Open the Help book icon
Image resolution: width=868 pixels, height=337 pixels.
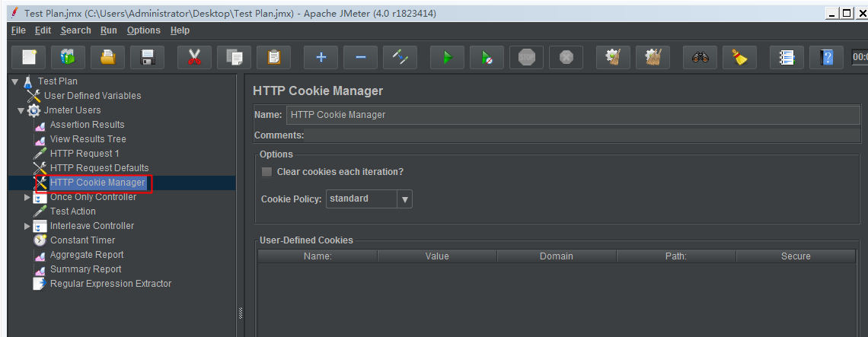[x=826, y=57]
